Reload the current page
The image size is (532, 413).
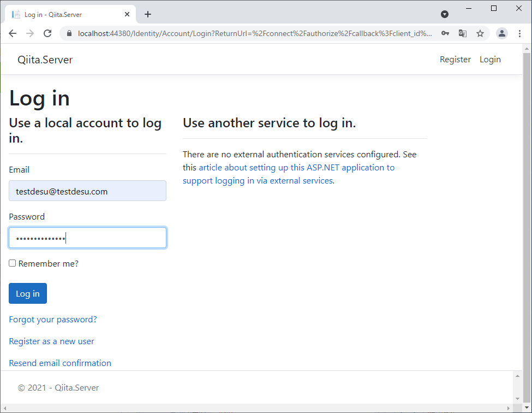tap(47, 33)
